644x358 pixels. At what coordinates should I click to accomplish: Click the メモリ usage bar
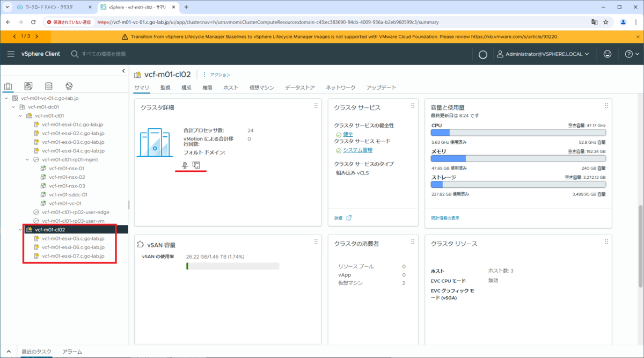coord(518,158)
